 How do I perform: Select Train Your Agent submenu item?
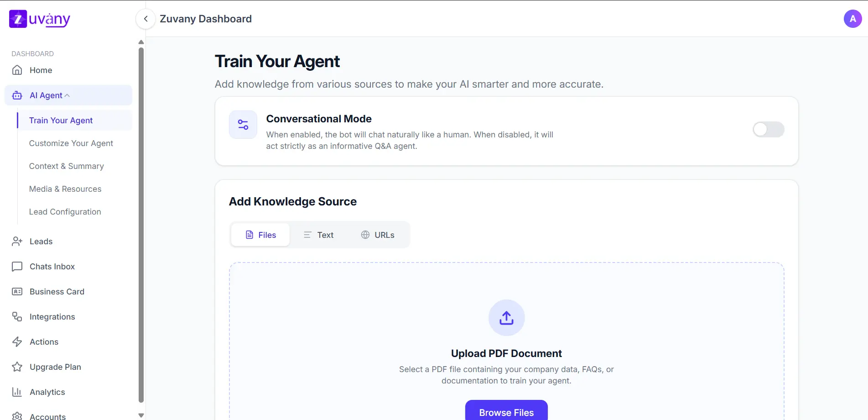75,121
